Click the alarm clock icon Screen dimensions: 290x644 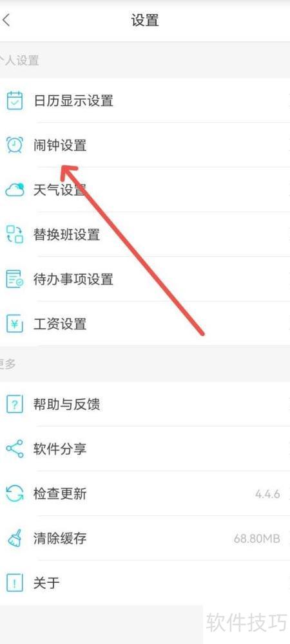[15, 145]
